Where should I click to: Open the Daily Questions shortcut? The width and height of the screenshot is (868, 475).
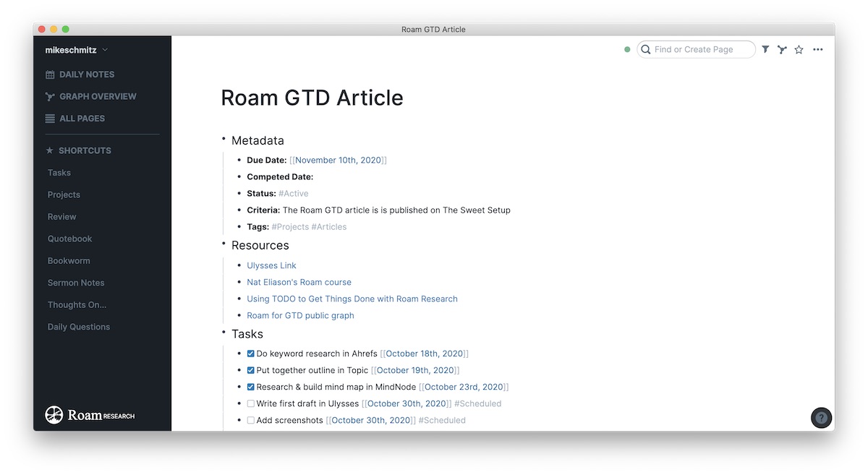point(79,327)
